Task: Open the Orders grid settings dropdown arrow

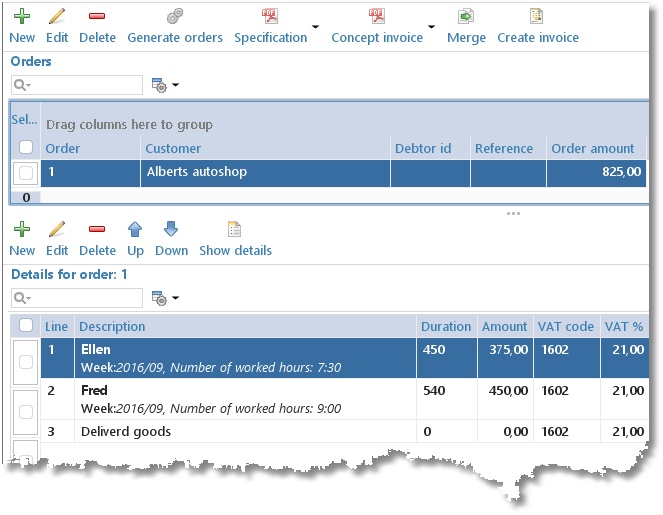Action: coord(175,85)
